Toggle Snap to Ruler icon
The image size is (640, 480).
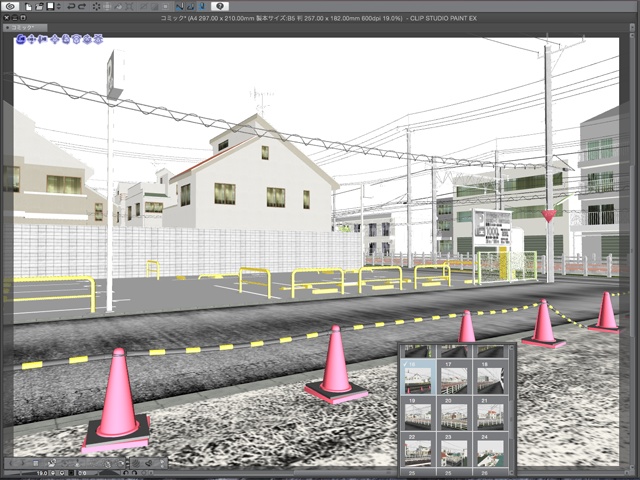(x=179, y=7)
